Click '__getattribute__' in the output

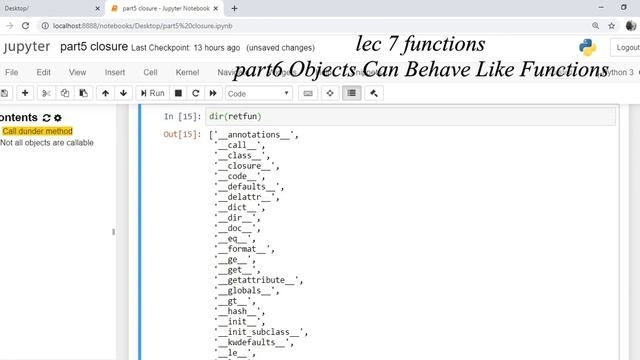(258, 280)
